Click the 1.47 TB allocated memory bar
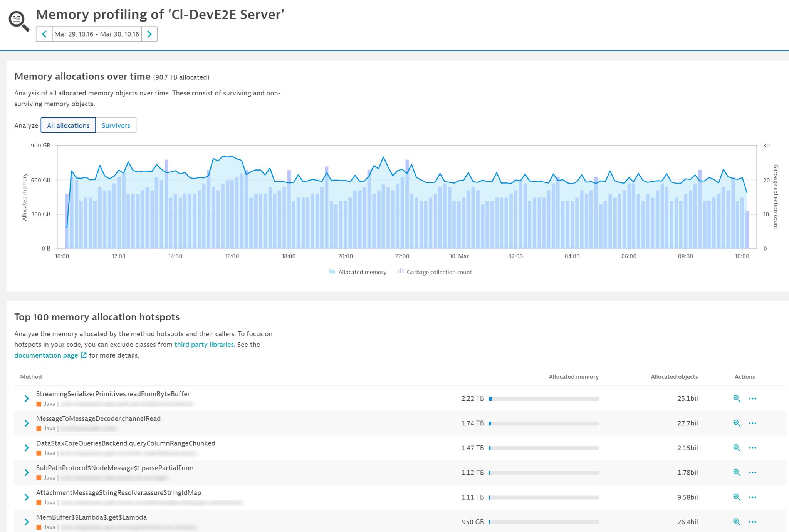 [544, 448]
